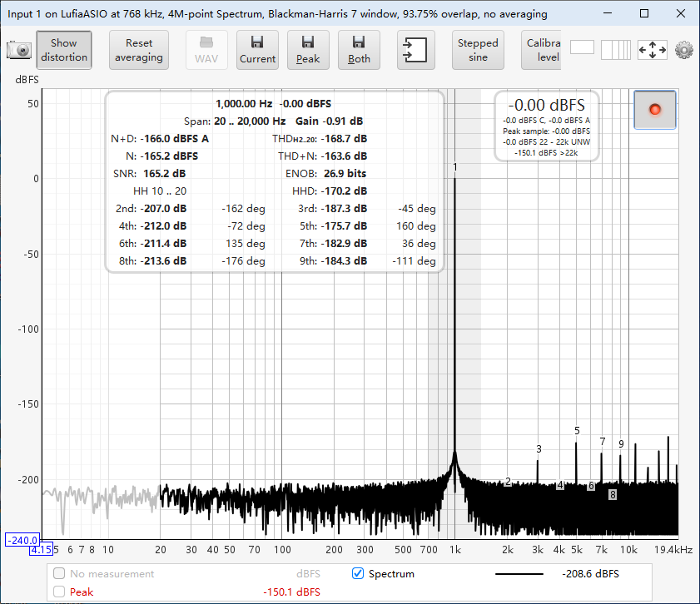The width and height of the screenshot is (700, 604).
Task: Click harmonic marker 3 on the graph
Action: (539, 448)
